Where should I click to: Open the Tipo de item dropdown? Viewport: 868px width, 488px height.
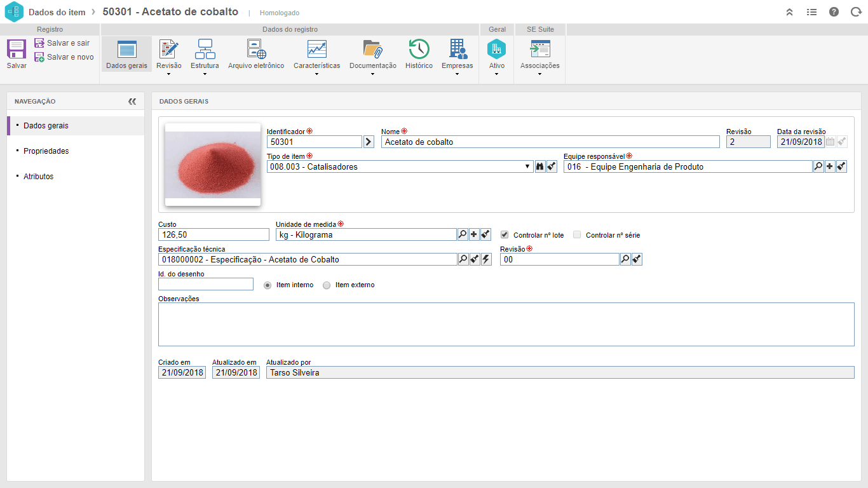pos(528,167)
